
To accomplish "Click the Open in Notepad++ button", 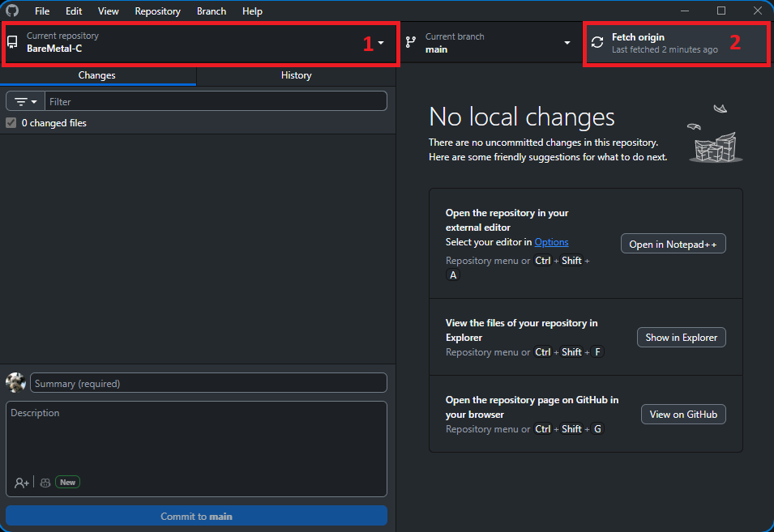I will [x=673, y=244].
